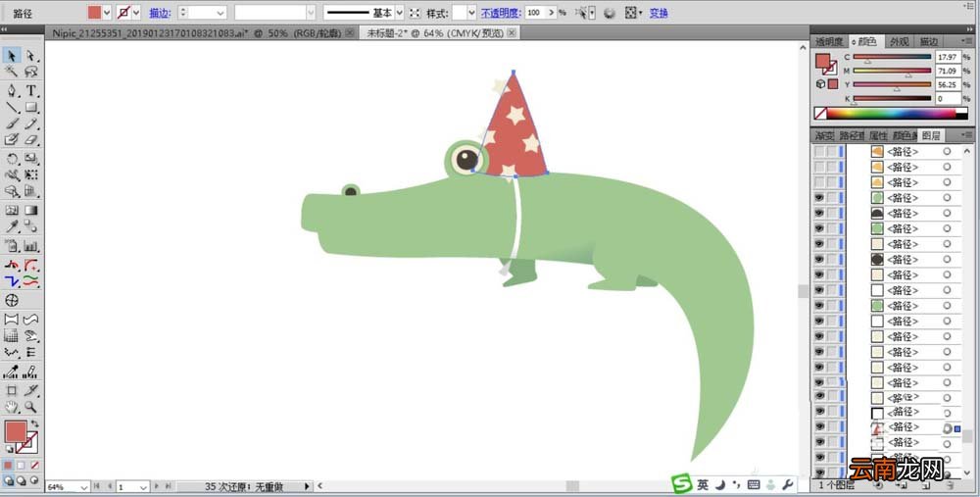The height and width of the screenshot is (497, 980).
Task: Select the Zoom magnifier tool
Action: pyautogui.click(x=30, y=407)
